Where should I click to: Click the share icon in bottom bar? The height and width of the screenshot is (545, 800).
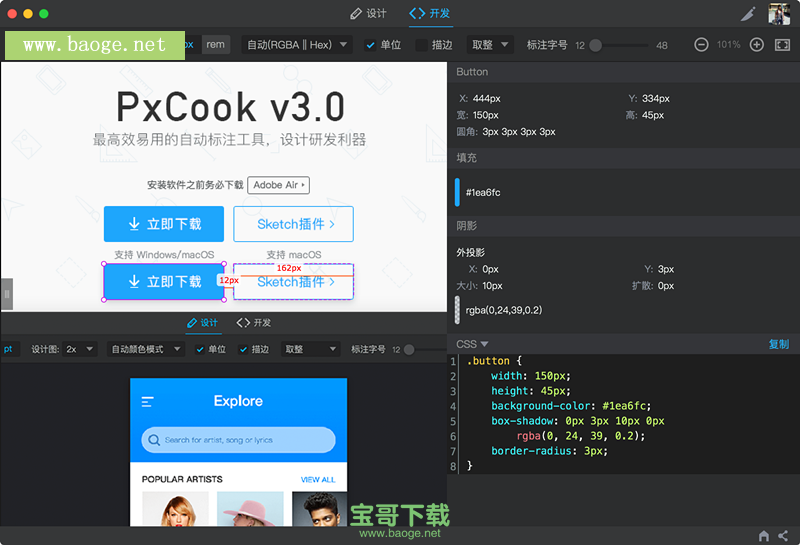pyautogui.click(x=783, y=536)
